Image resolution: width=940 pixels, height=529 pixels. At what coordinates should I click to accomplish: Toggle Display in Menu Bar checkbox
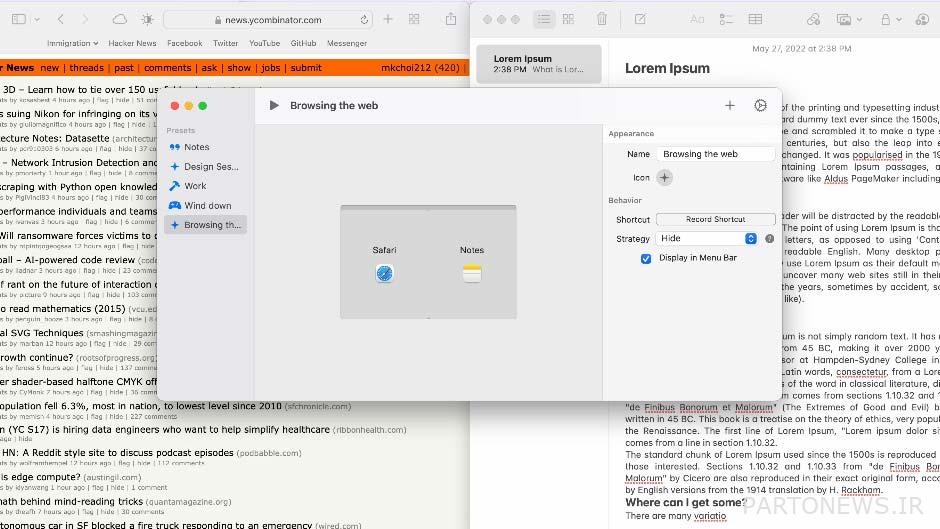click(x=646, y=259)
